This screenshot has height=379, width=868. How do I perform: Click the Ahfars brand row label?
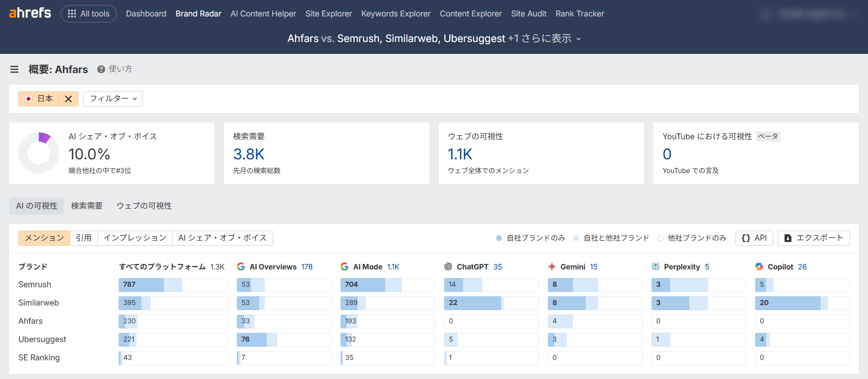coord(31,321)
